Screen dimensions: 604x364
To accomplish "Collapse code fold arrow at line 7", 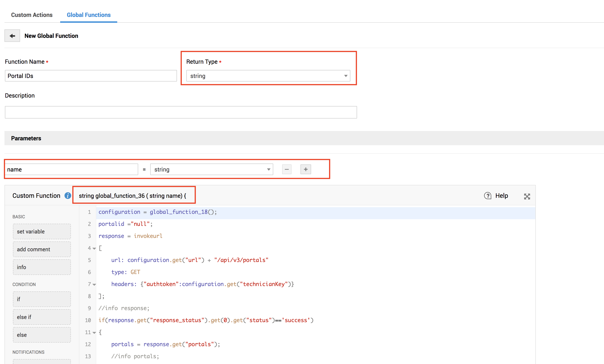I will pyautogui.click(x=94, y=285).
